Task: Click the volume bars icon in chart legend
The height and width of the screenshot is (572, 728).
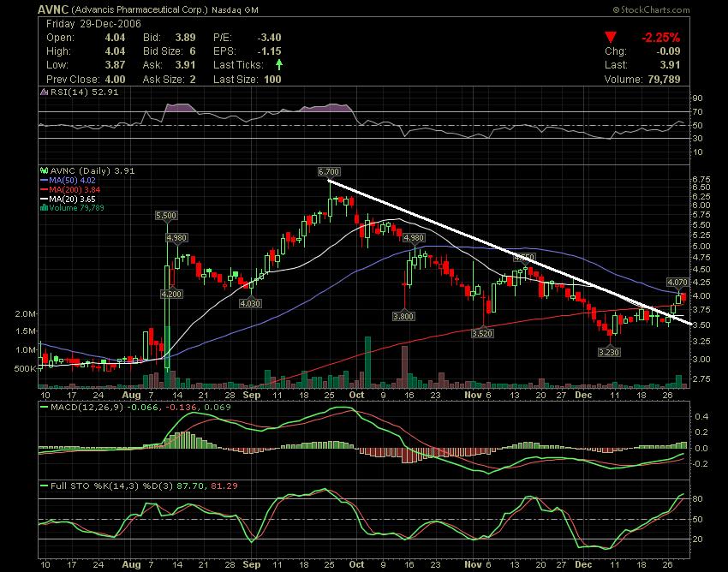Action: [44, 208]
